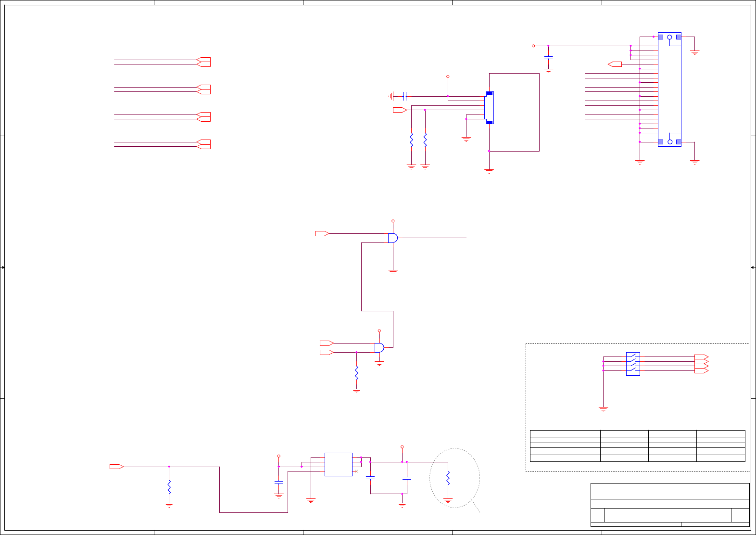Select the ground symbol at the tall connector's bottom right
Screen dimensions: 756x535
coord(694,162)
